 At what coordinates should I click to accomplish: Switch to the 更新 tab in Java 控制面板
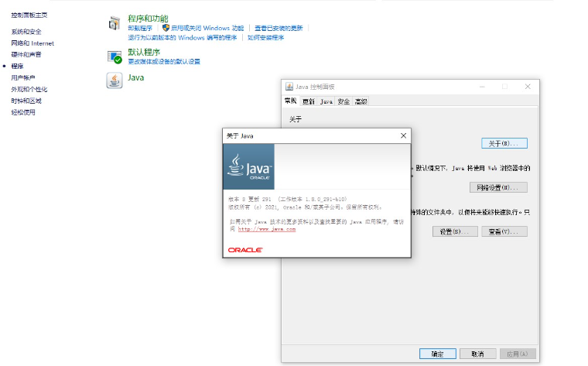coord(309,101)
